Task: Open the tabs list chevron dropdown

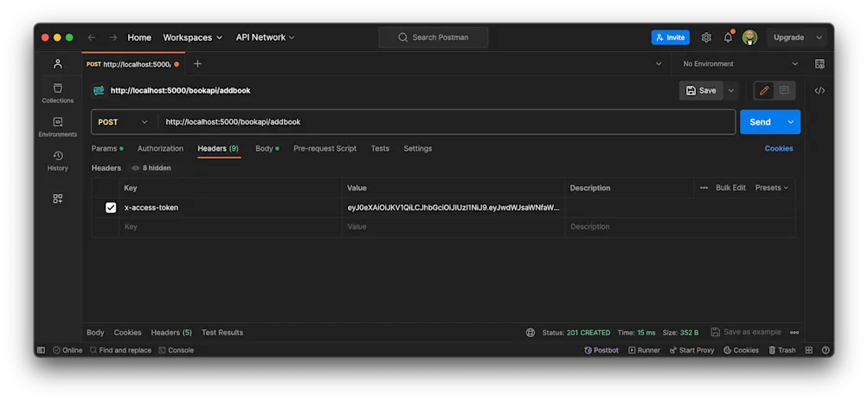Action: pos(659,64)
